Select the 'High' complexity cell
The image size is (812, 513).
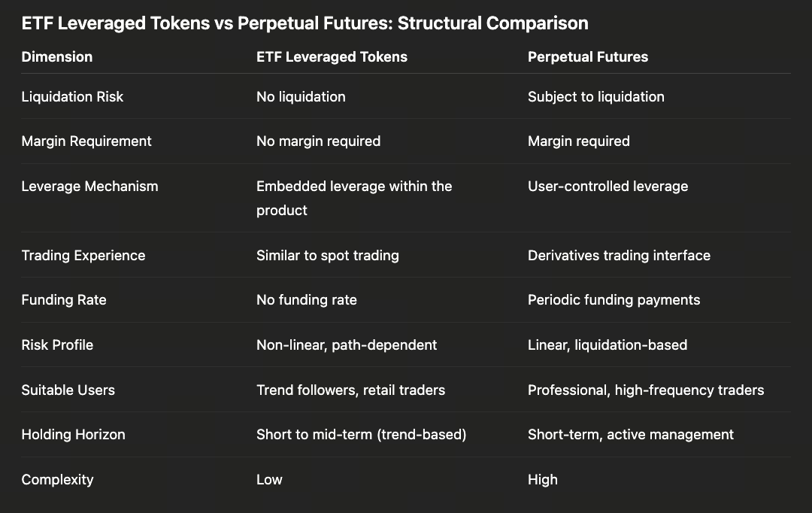(543, 480)
